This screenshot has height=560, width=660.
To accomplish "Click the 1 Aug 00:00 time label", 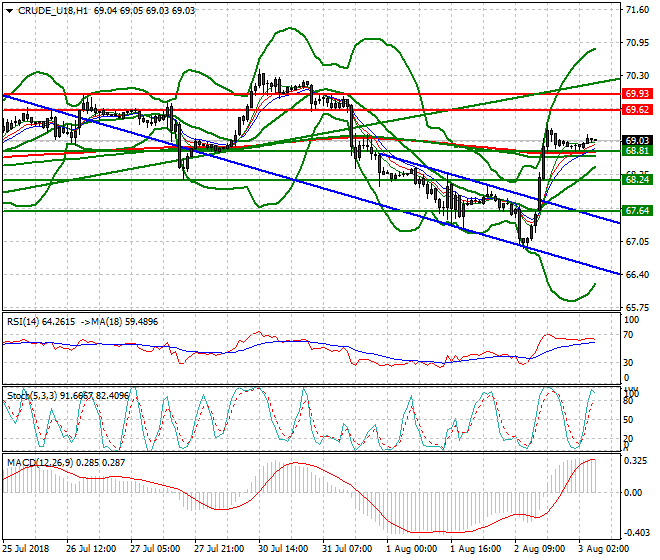I will (x=411, y=549).
